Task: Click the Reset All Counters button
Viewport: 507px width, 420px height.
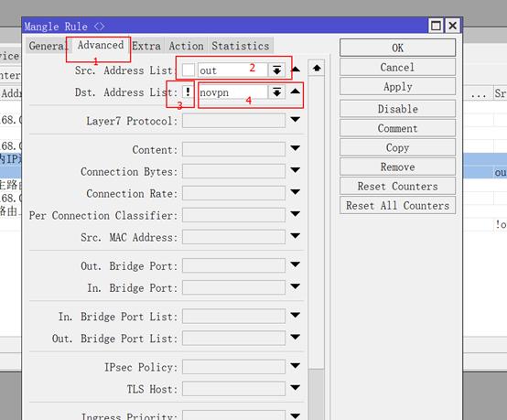Action: (x=397, y=206)
